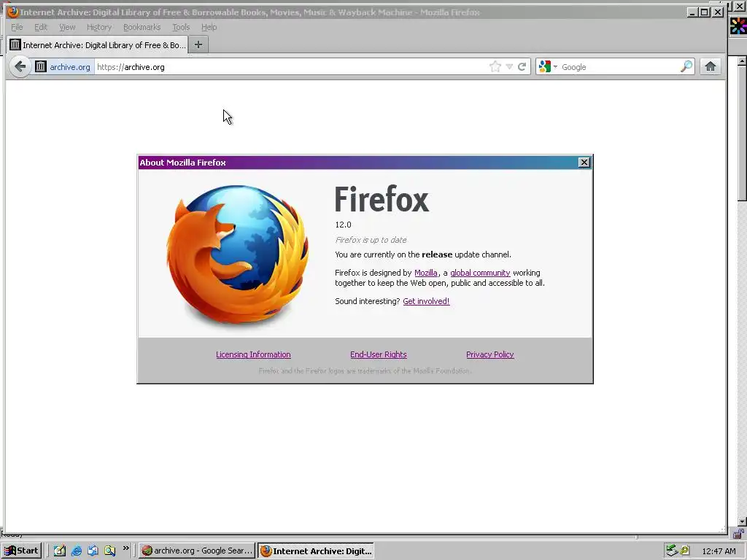Open the View menu
The image size is (747, 560).
coord(67,27)
